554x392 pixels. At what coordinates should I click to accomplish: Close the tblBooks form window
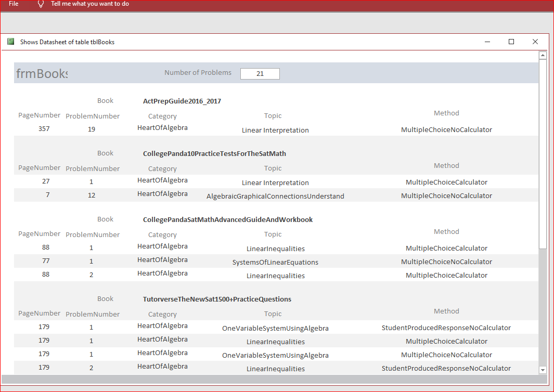(x=535, y=42)
